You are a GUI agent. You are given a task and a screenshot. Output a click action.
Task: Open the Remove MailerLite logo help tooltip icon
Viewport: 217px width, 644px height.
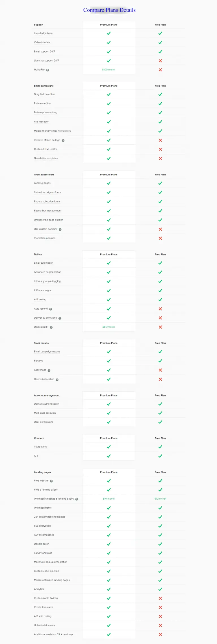pyautogui.click(x=63, y=140)
